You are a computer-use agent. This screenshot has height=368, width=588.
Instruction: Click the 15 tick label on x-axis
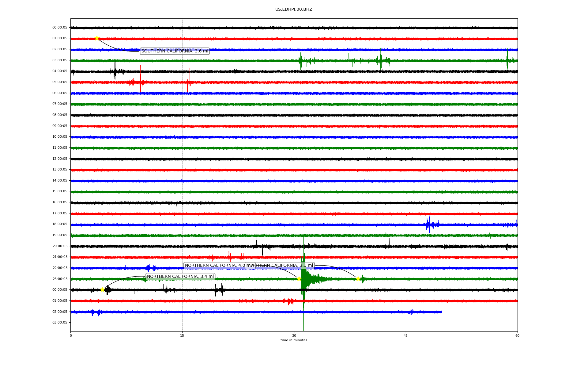tap(182, 335)
